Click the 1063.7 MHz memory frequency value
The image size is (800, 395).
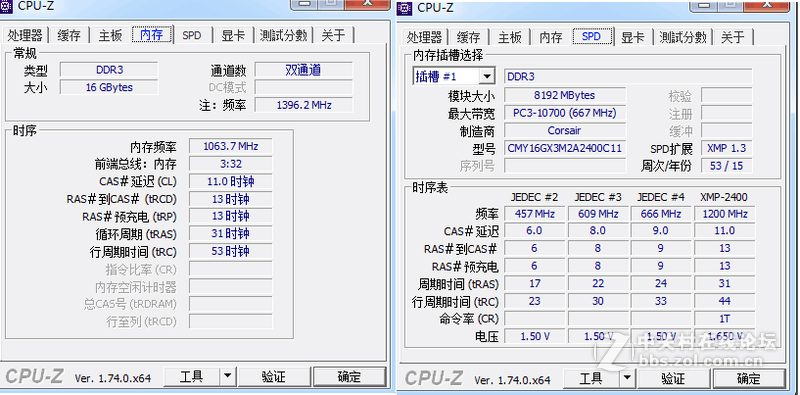click(x=231, y=146)
